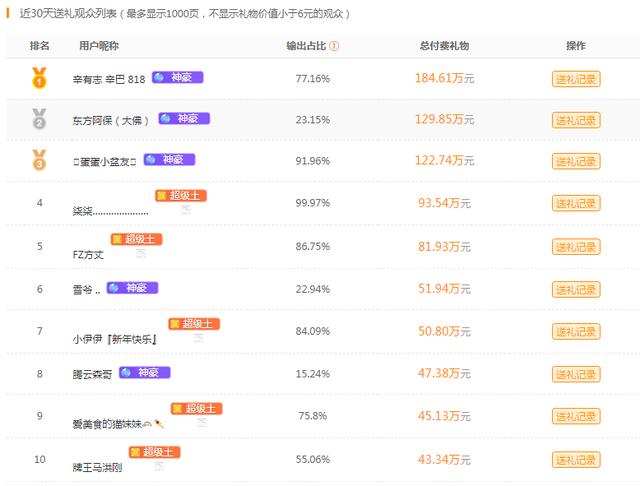The image size is (640, 486).
Task: Click the 93.54万元 gift total
Action: [444, 203]
